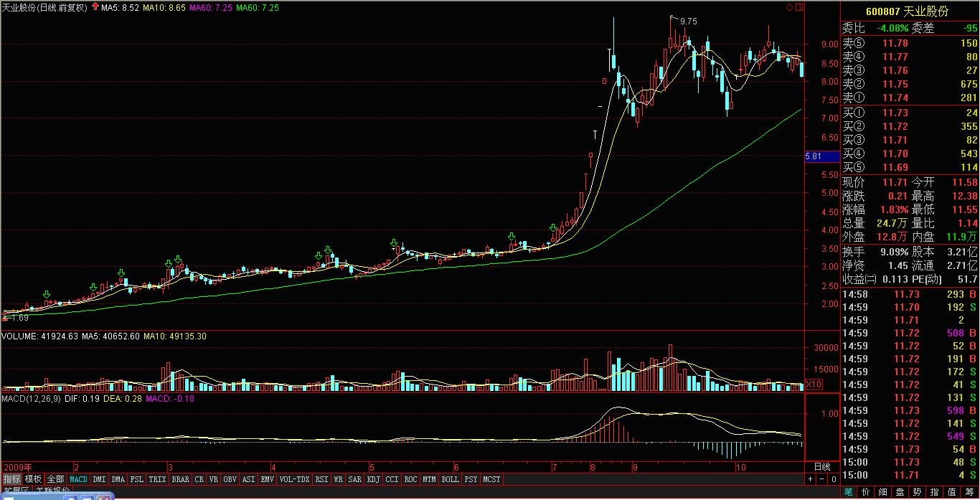Click the 全部 button
Image resolution: width=980 pixels, height=500 pixels.
point(56,478)
